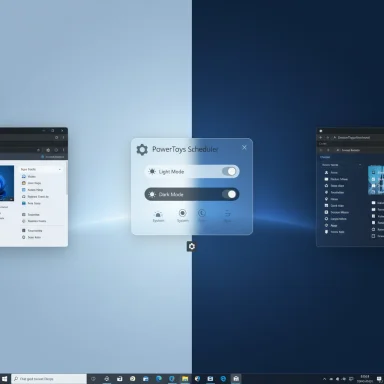Open the small gear button below the scheduler
384x384 pixels.
[191, 246]
